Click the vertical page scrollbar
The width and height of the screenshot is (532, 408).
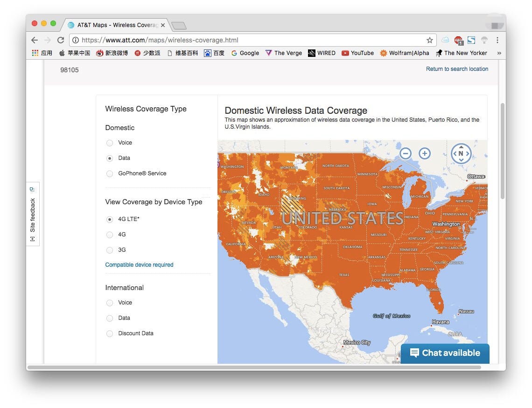pos(502,151)
